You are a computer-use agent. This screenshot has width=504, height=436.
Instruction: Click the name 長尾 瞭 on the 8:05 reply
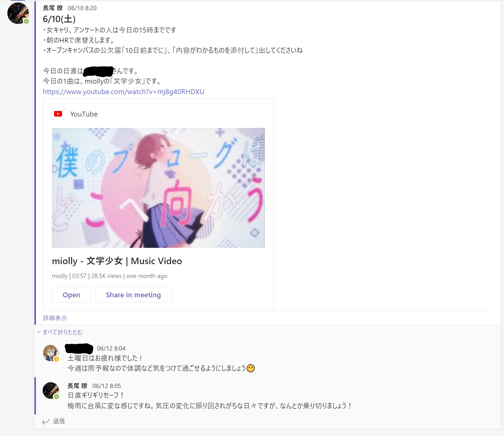click(77, 386)
